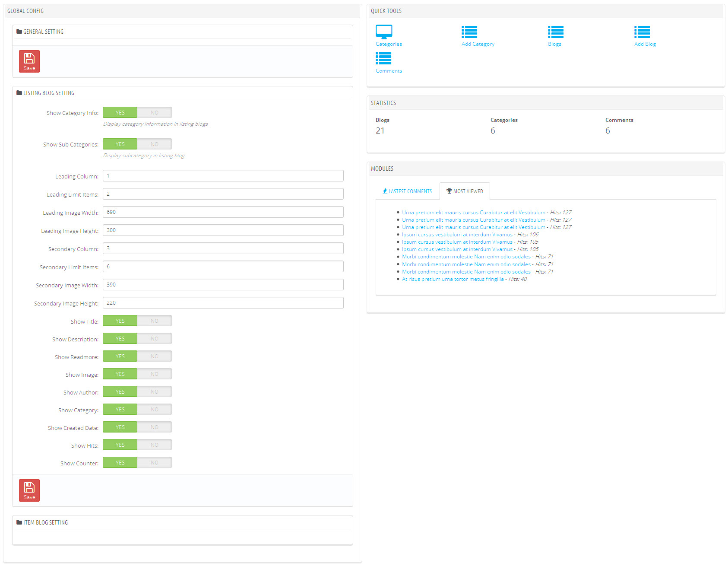Open first 'Morbi condimentum molestie' blog link
The image size is (728, 579).
(x=466, y=257)
